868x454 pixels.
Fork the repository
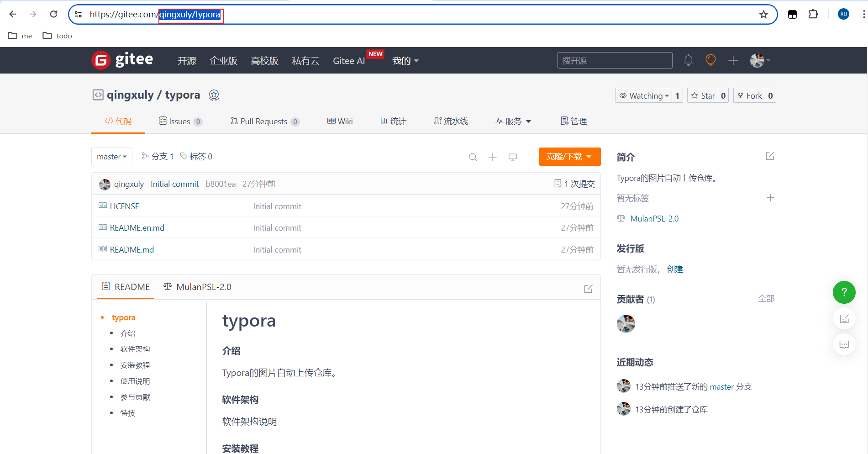[x=749, y=95]
